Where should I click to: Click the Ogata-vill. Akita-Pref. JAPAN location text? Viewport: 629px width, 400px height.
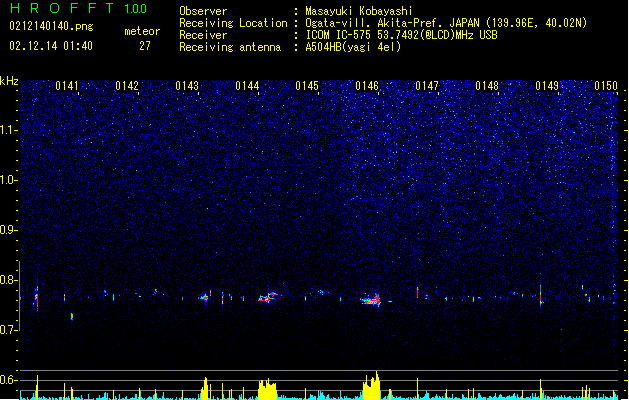446,23
